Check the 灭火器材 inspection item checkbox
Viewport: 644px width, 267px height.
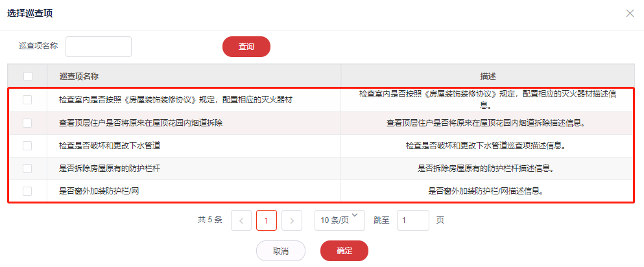(27, 100)
